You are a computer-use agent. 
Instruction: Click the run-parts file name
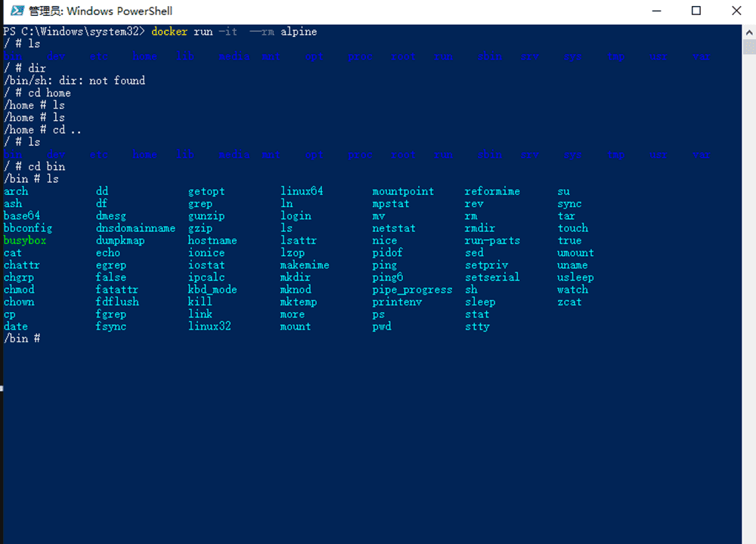(x=492, y=240)
